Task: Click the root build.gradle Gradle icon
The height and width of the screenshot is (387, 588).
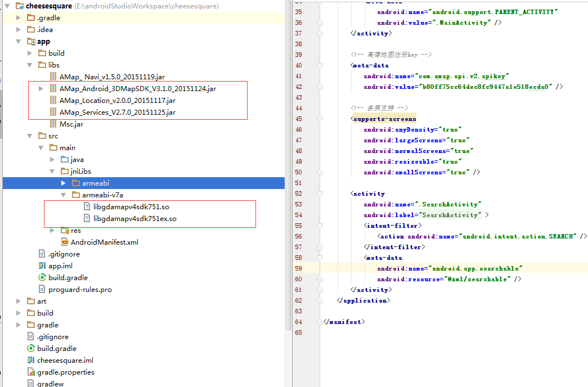Action: [x=31, y=348]
